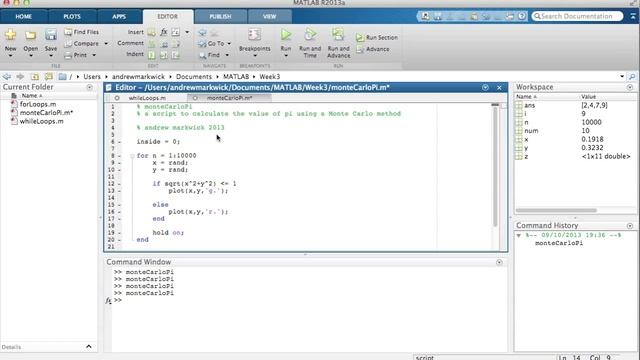This screenshot has width=640, height=360.
Task: Open the address bar path dropdown
Action: (x=622, y=76)
